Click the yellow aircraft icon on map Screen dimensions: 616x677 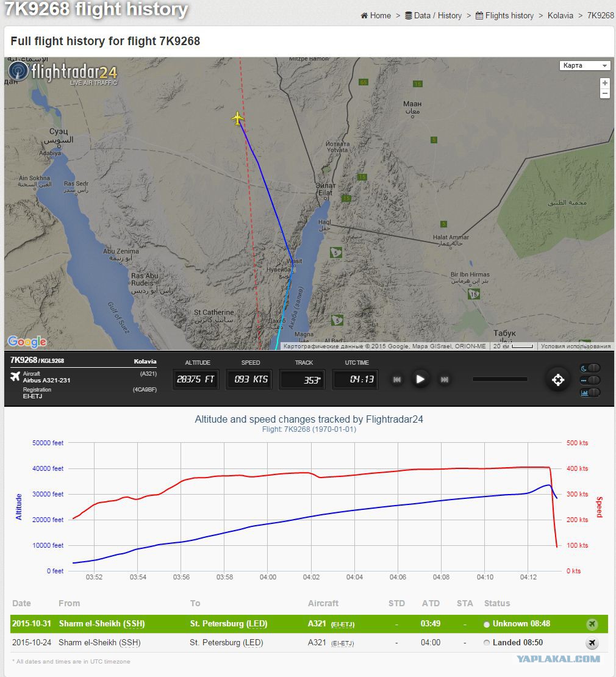(x=237, y=118)
